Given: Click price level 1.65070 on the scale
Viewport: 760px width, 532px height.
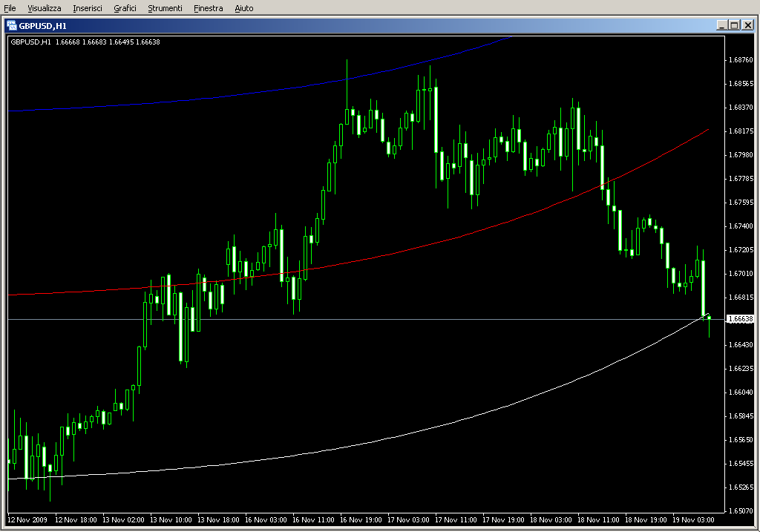Looking at the screenshot, I should tap(741, 511).
